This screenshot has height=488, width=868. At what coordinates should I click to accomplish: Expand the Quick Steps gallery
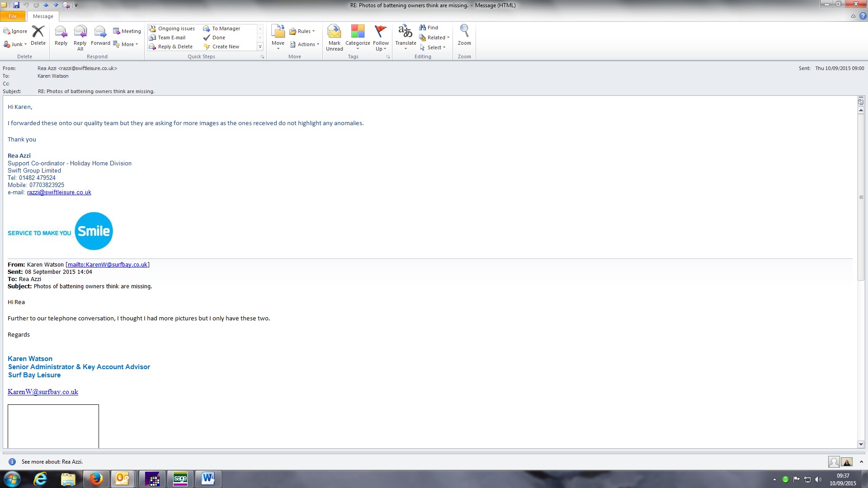(260, 47)
